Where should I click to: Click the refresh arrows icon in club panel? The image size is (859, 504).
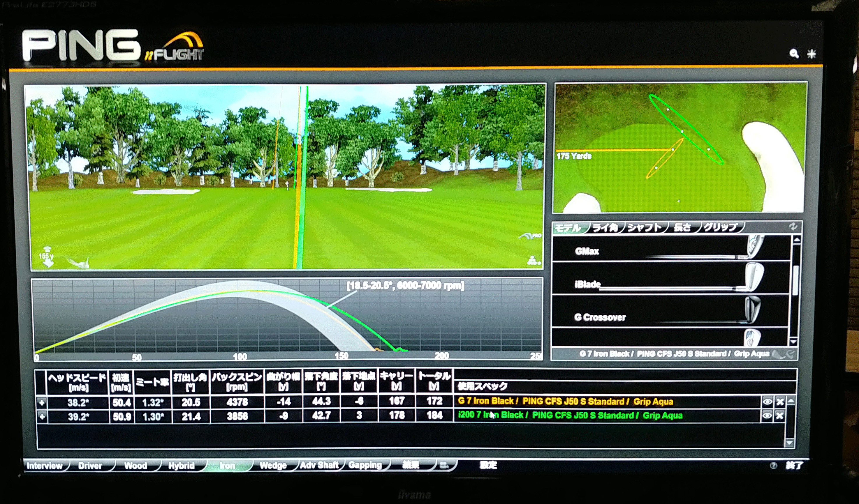[x=793, y=227]
